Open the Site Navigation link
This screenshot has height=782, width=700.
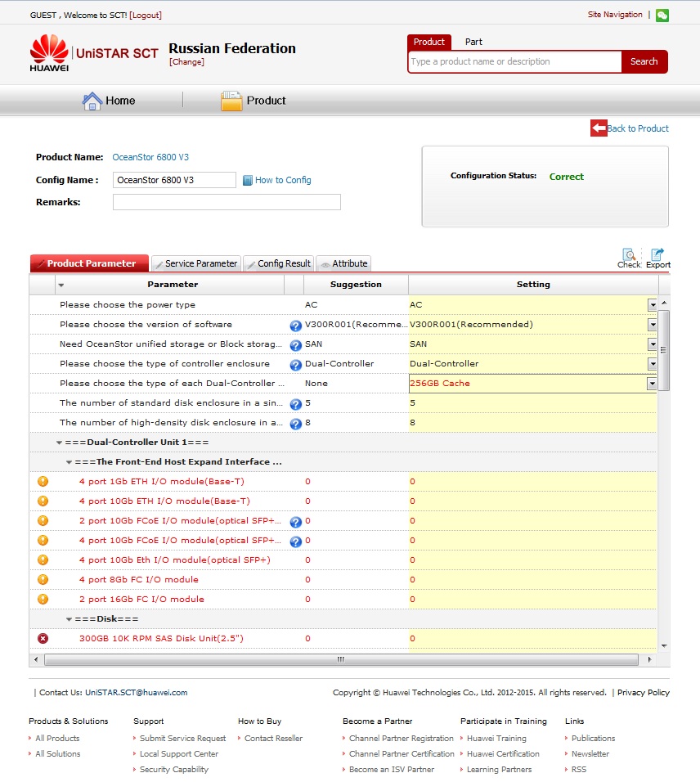(x=615, y=15)
